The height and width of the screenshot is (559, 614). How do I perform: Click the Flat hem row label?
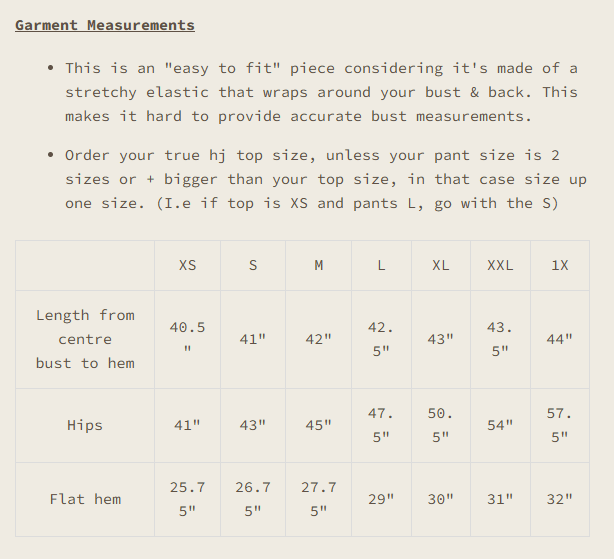pos(85,499)
